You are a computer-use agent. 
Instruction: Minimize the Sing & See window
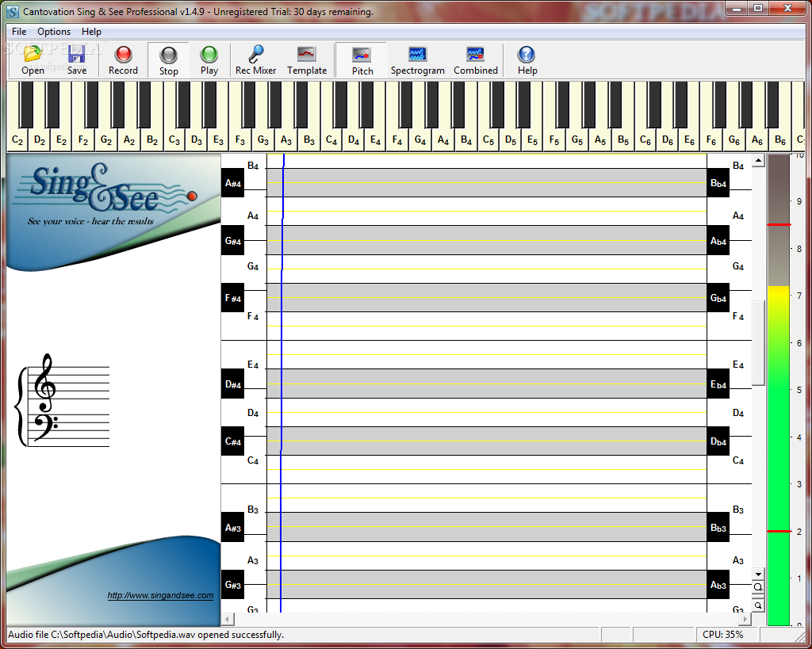(737, 8)
